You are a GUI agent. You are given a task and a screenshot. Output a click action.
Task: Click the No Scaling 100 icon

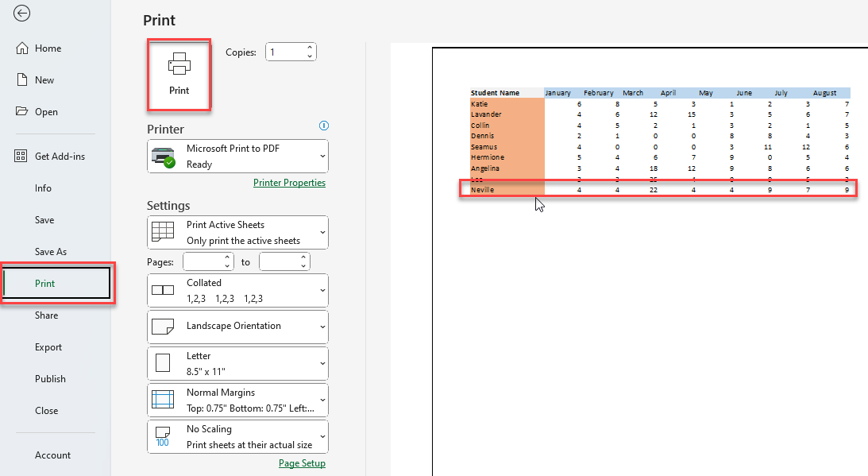click(163, 436)
